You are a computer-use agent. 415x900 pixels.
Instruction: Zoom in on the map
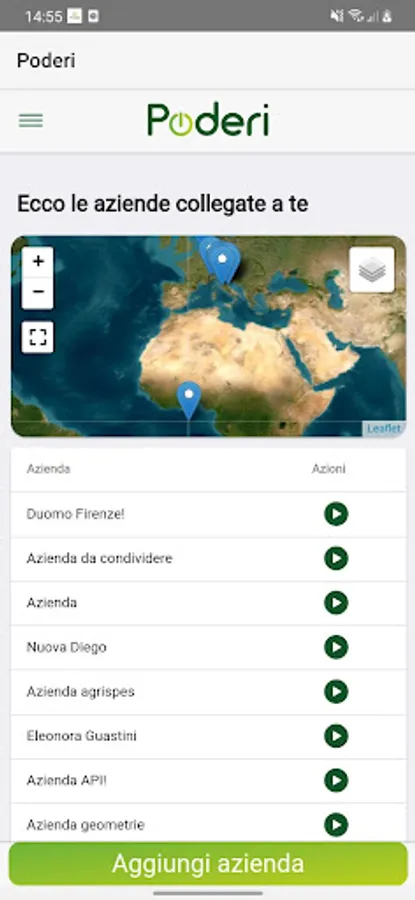tap(38, 262)
